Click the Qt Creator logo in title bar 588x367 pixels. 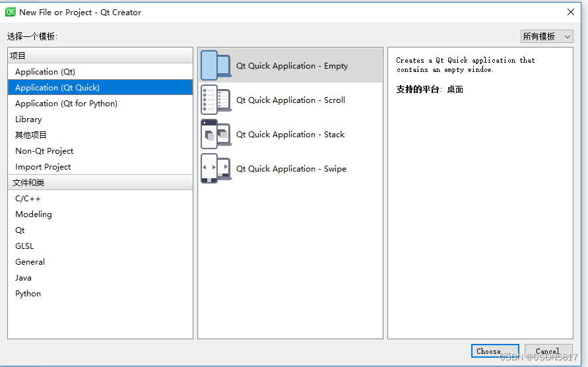tap(10, 12)
